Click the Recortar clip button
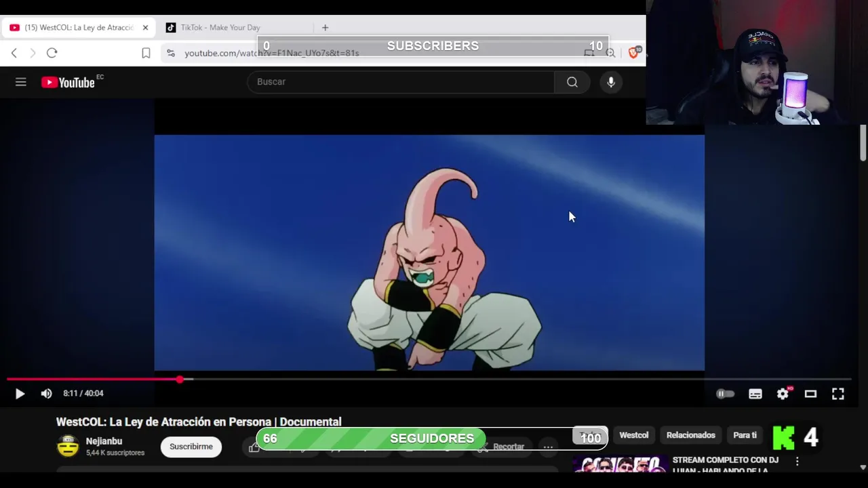This screenshot has height=488, width=868. point(502,447)
